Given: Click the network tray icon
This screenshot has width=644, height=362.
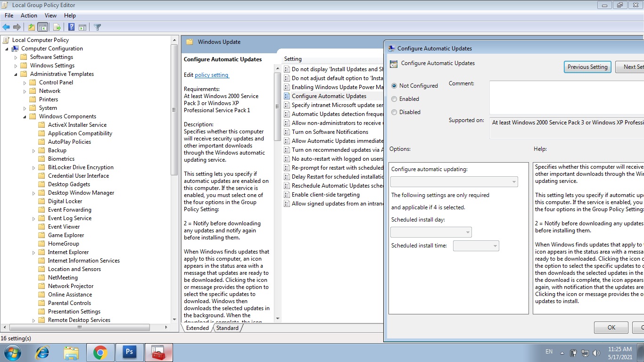Looking at the screenshot, I should click(x=585, y=353).
